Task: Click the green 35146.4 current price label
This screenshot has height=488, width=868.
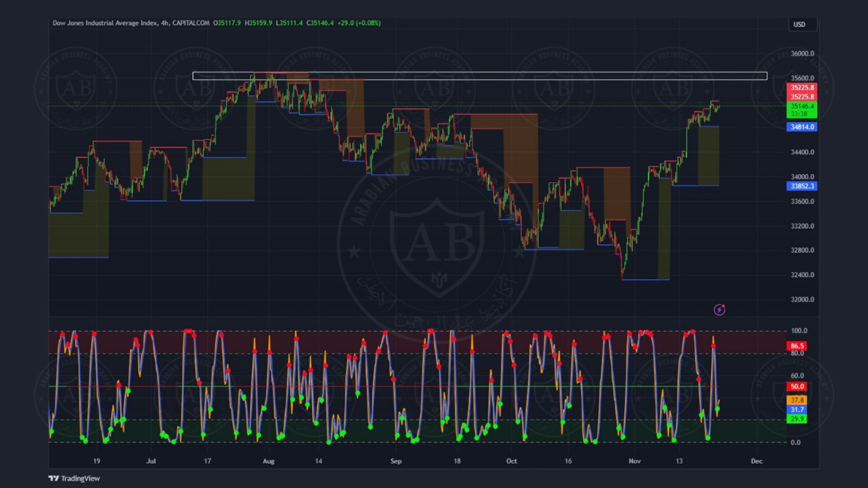Action: 802,106
